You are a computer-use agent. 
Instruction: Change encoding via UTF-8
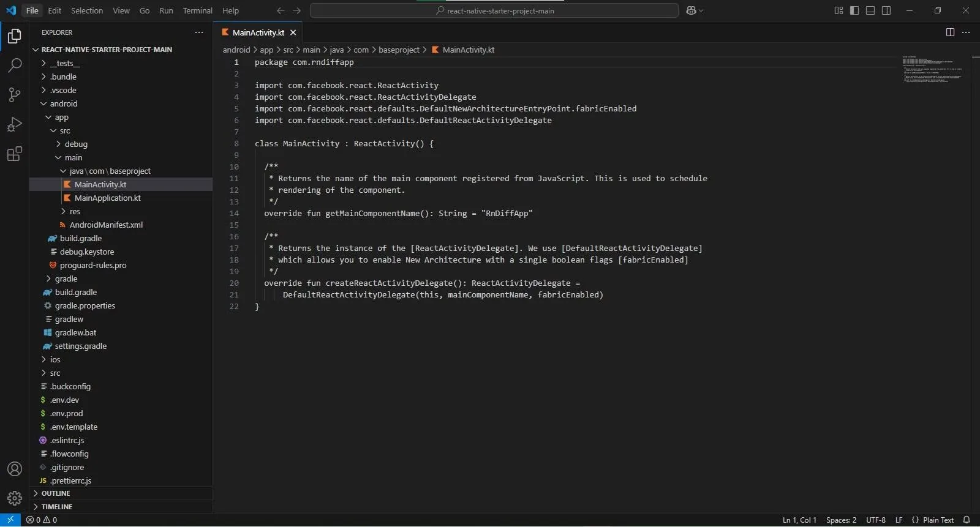click(x=876, y=520)
